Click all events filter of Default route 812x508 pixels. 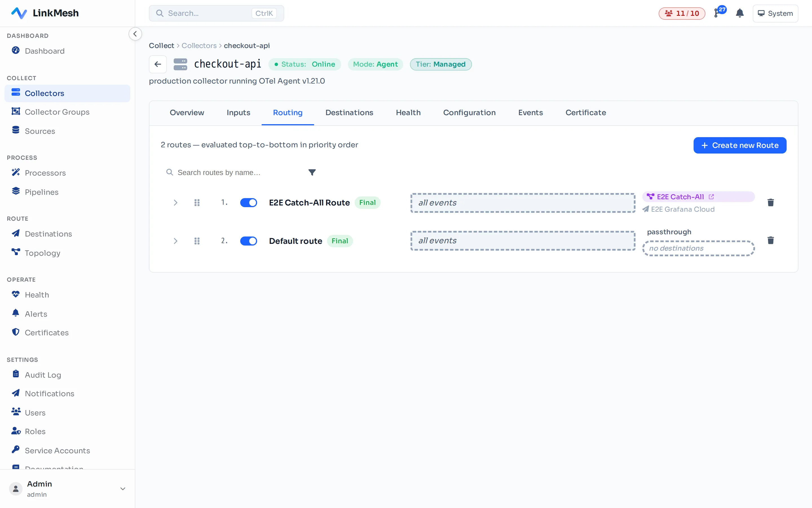pos(523,240)
